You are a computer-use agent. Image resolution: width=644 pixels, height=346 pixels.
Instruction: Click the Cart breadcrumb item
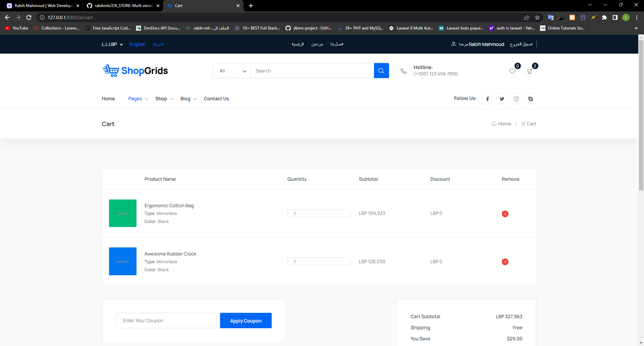click(529, 124)
